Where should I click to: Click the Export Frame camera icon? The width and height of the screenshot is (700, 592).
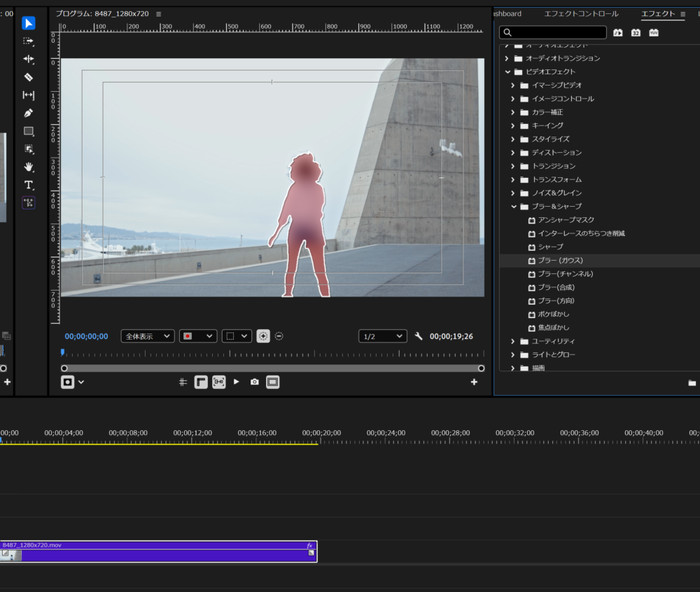coord(255,382)
